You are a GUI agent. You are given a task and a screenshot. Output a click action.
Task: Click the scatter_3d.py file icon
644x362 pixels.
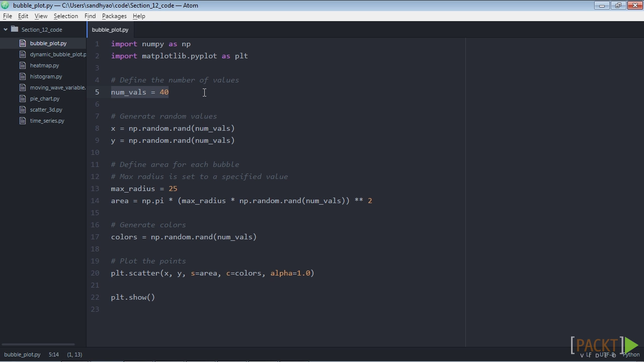click(23, 110)
